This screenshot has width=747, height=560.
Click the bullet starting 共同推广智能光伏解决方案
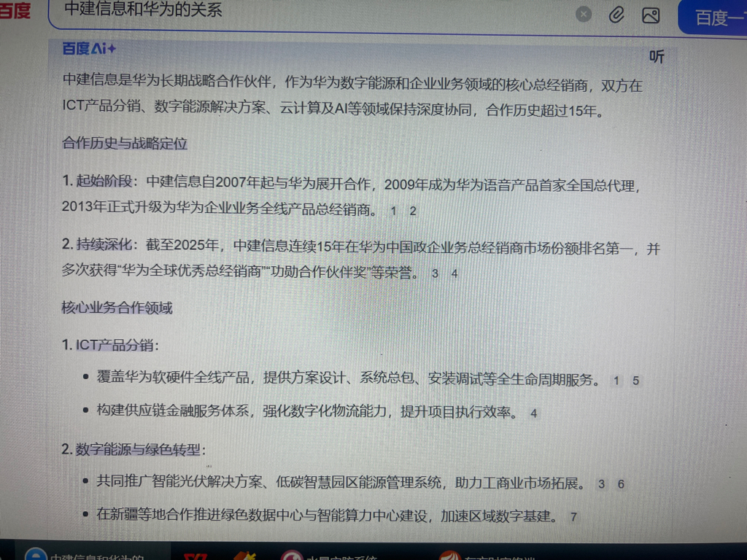[x=340, y=483]
